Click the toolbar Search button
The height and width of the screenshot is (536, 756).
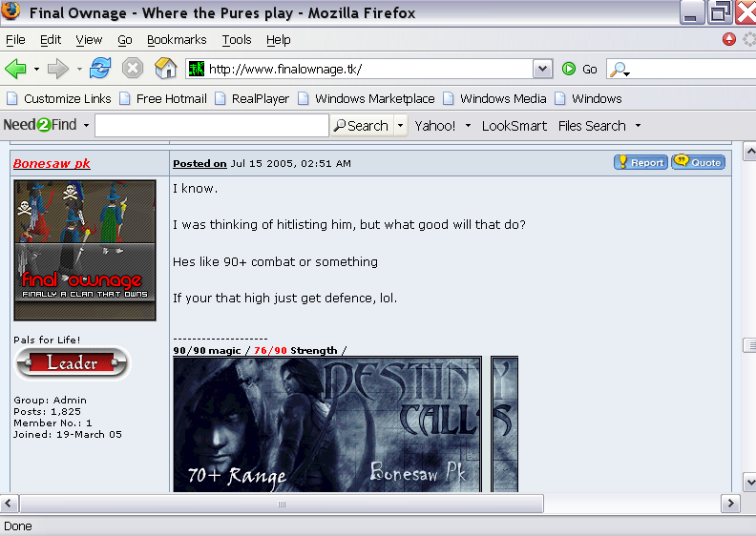tap(362, 126)
